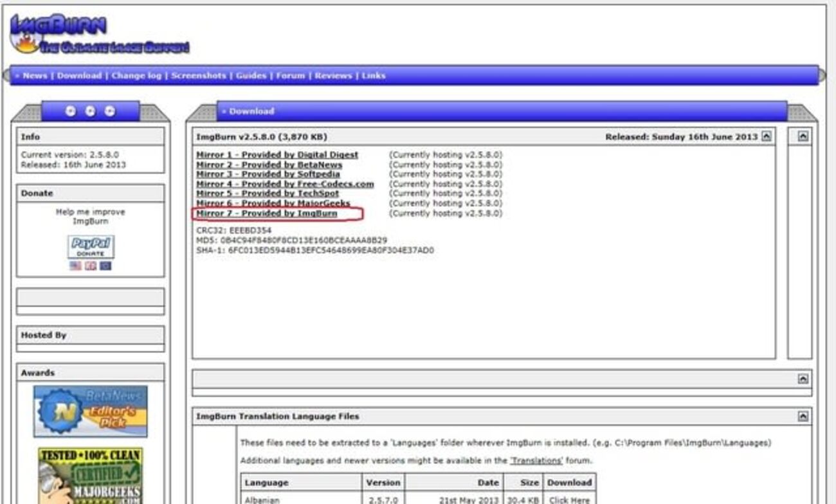Switch to the Change log page

pos(137,75)
